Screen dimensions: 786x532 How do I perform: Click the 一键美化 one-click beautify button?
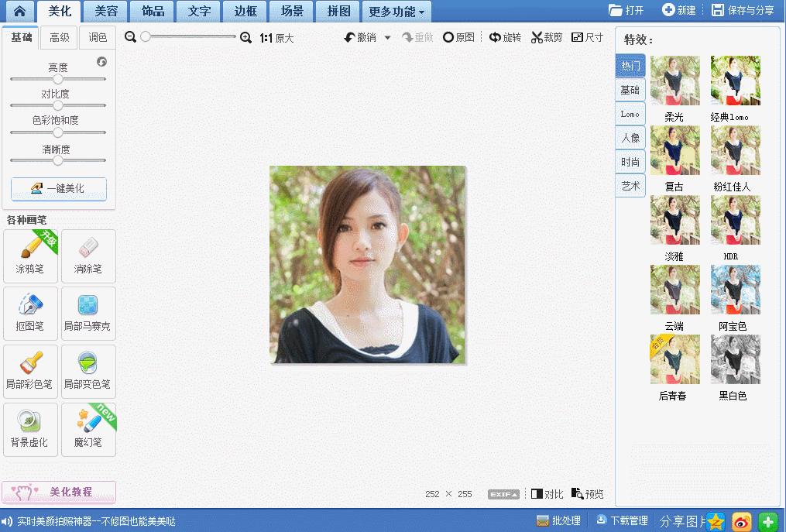(x=58, y=188)
